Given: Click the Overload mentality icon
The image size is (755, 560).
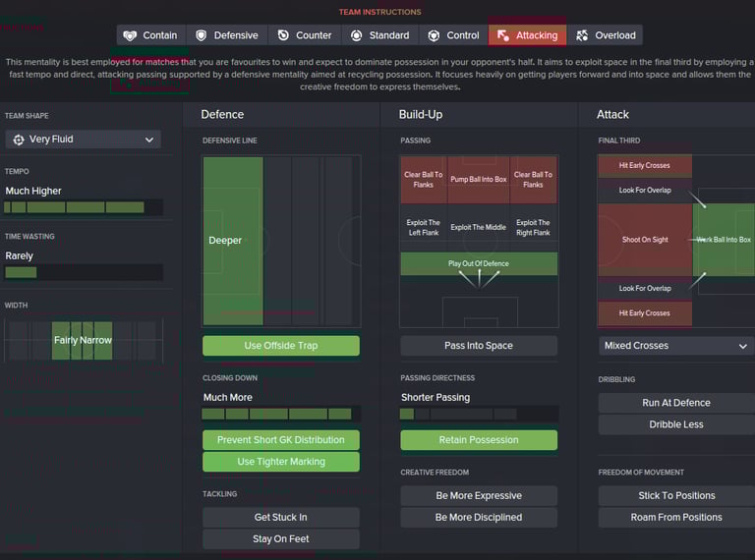Looking at the screenshot, I should pyautogui.click(x=582, y=35).
